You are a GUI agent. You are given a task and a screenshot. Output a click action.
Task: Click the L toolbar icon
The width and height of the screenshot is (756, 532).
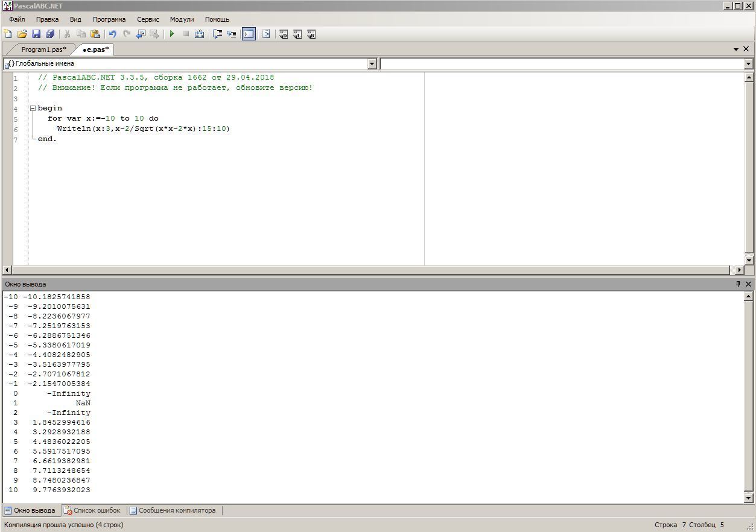(297, 34)
